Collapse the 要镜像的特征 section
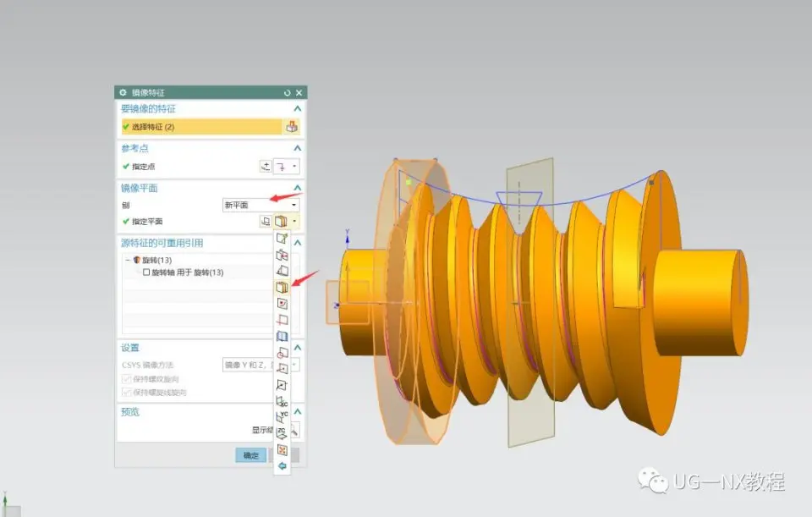The height and width of the screenshot is (517, 812). [297, 108]
